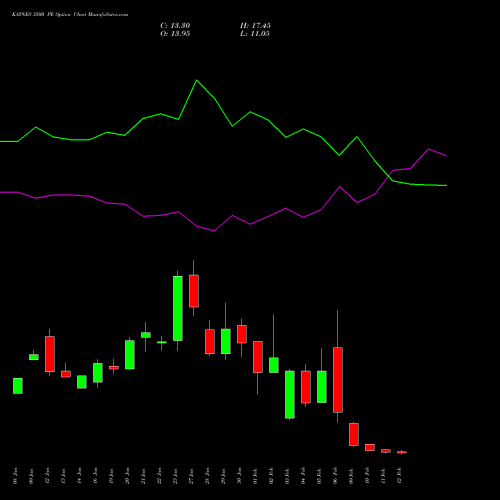
Task: Select the green candlestick for 29 Jan
Action: pos(226,341)
